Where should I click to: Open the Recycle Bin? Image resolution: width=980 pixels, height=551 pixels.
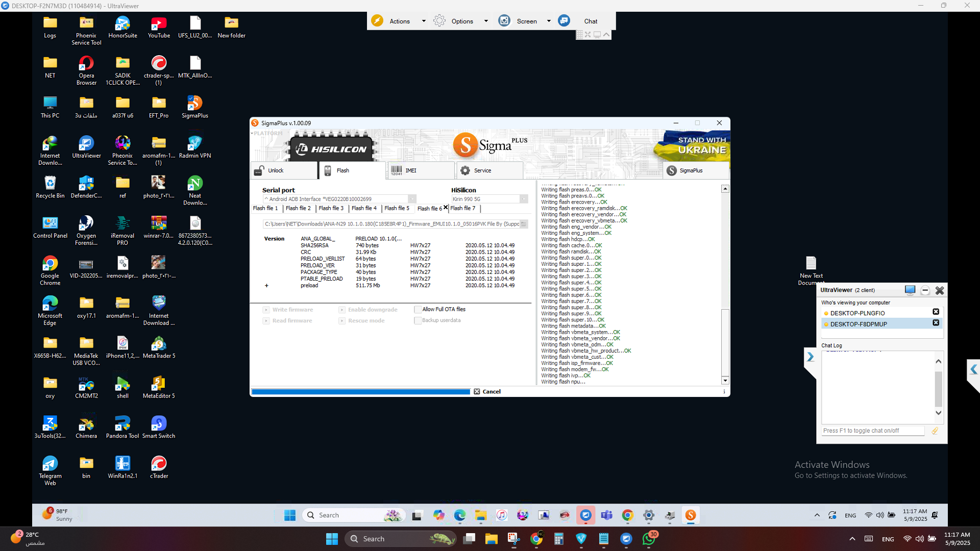(x=50, y=187)
